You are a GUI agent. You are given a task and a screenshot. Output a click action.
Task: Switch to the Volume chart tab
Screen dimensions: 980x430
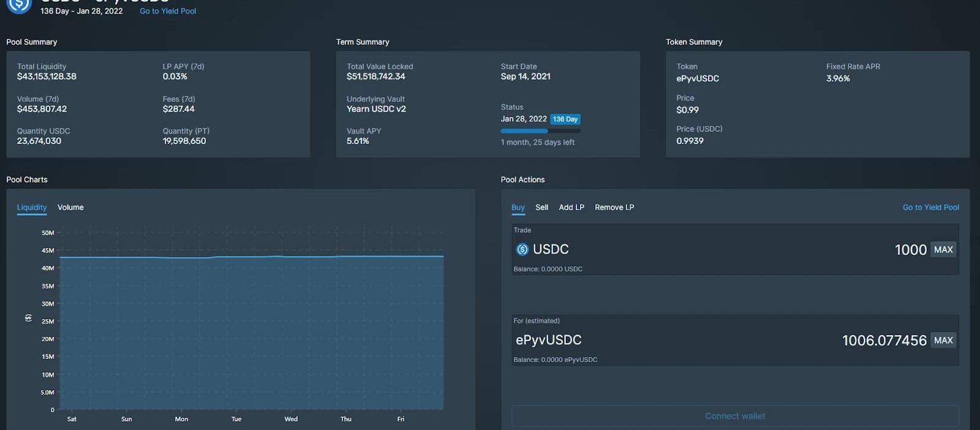click(x=70, y=208)
